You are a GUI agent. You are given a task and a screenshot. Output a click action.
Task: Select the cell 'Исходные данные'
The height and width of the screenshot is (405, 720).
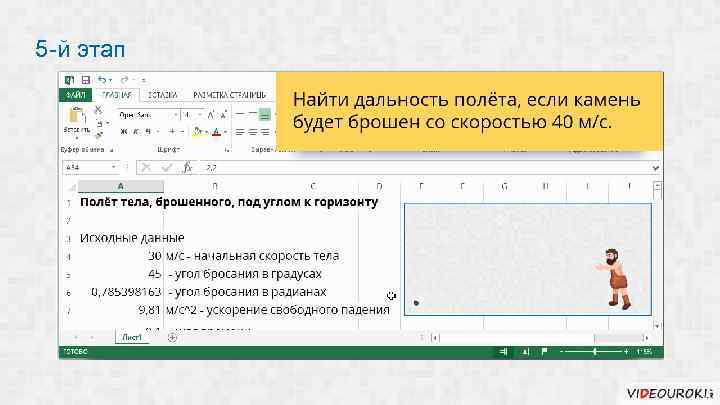(132, 238)
